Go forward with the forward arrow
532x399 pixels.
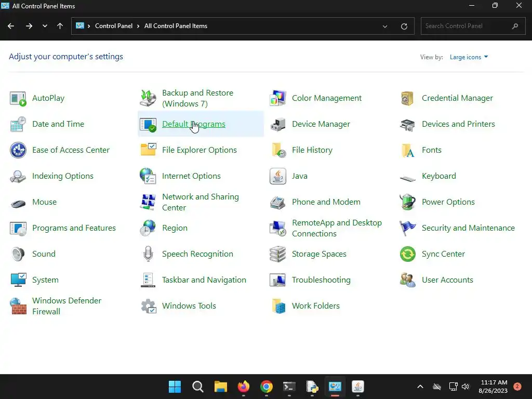29,26
